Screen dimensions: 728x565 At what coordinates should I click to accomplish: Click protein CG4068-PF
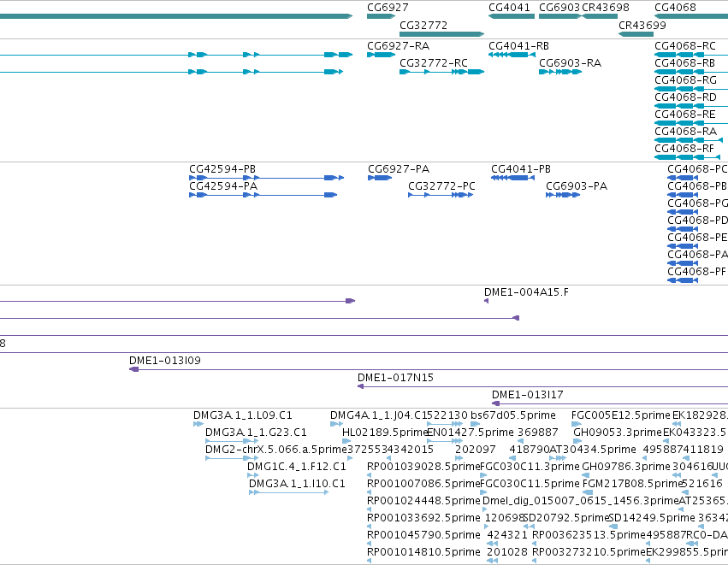click(696, 271)
